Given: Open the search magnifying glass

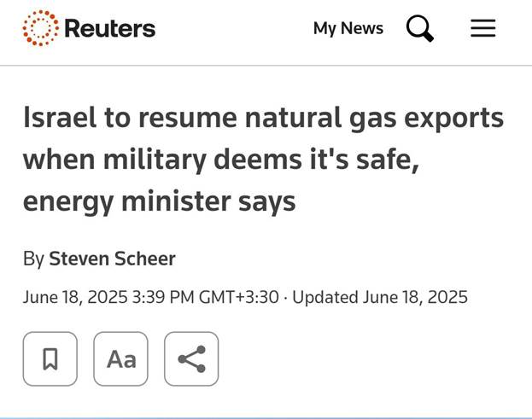Looking at the screenshot, I should [419, 29].
